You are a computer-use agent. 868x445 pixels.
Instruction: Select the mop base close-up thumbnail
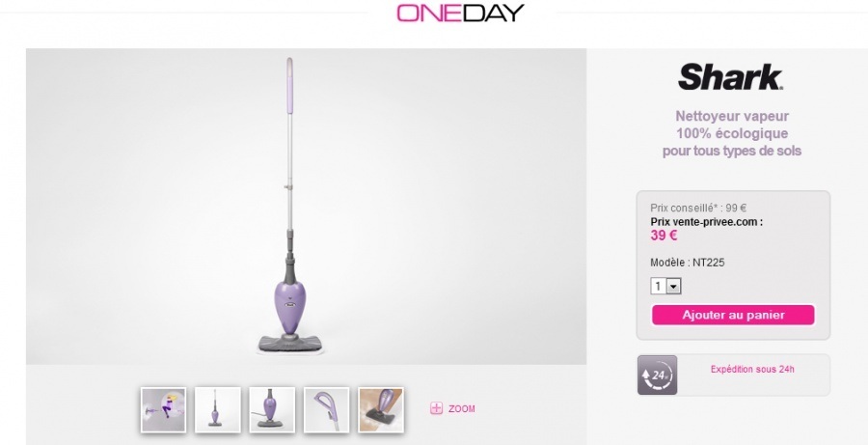click(272, 410)
